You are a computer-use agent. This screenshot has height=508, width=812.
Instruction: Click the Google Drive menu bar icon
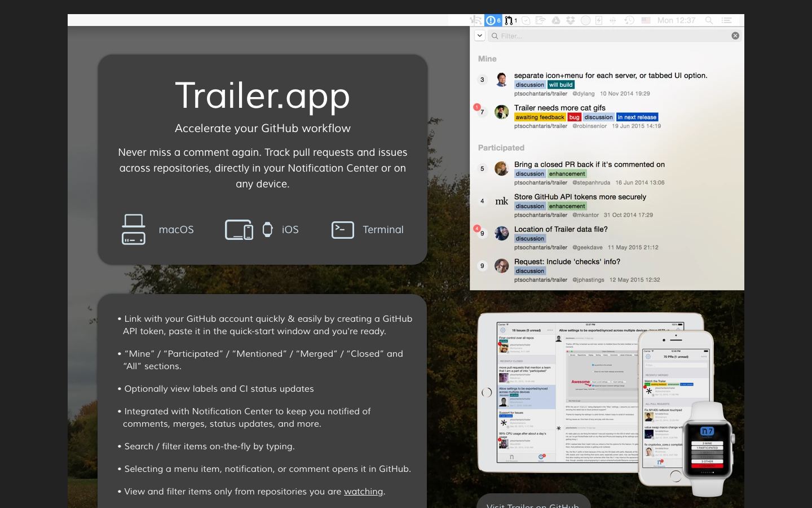coord(555,20)
